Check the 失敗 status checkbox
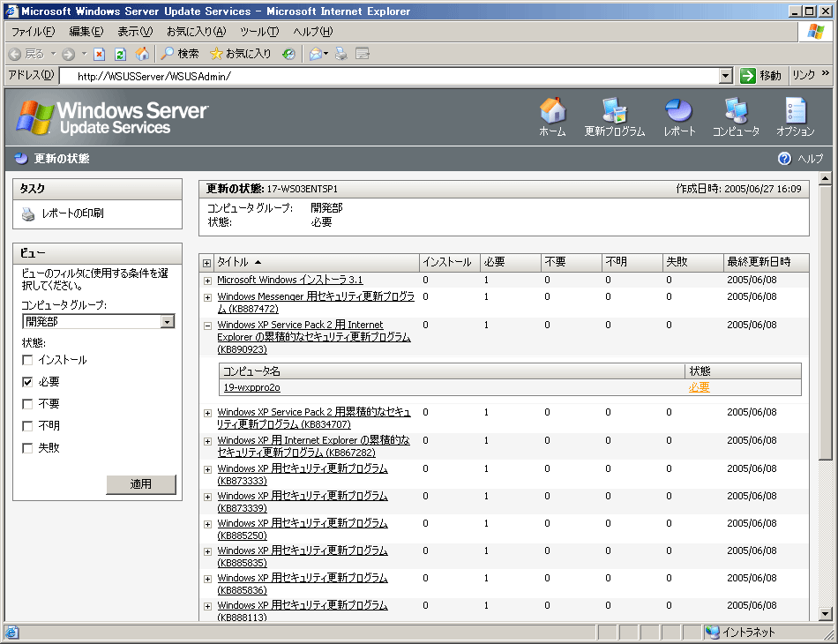838x644 pixels. pyautogui.click(x=28, y=448)
